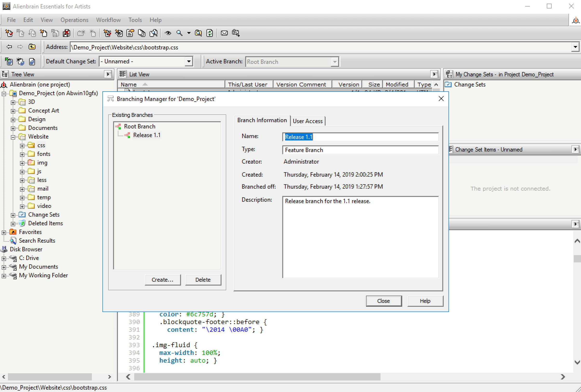This screenshot has height=392, width=581.
Task: Collapse the Website folder node
Action: pos(13,137)
